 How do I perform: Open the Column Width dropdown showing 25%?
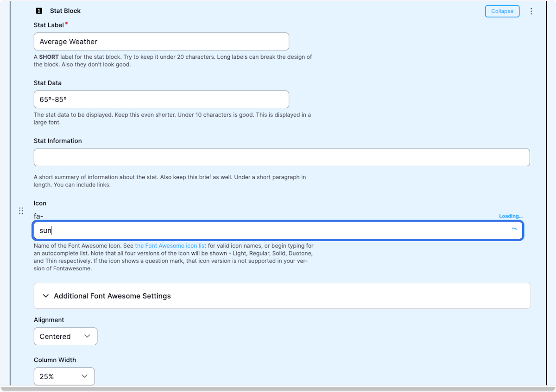[64, 376]
